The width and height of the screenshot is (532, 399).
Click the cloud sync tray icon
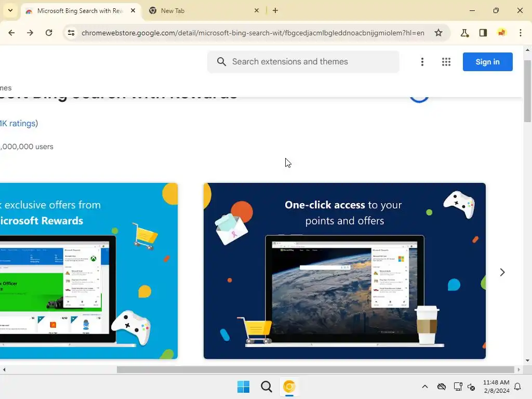tap(442, 387)
